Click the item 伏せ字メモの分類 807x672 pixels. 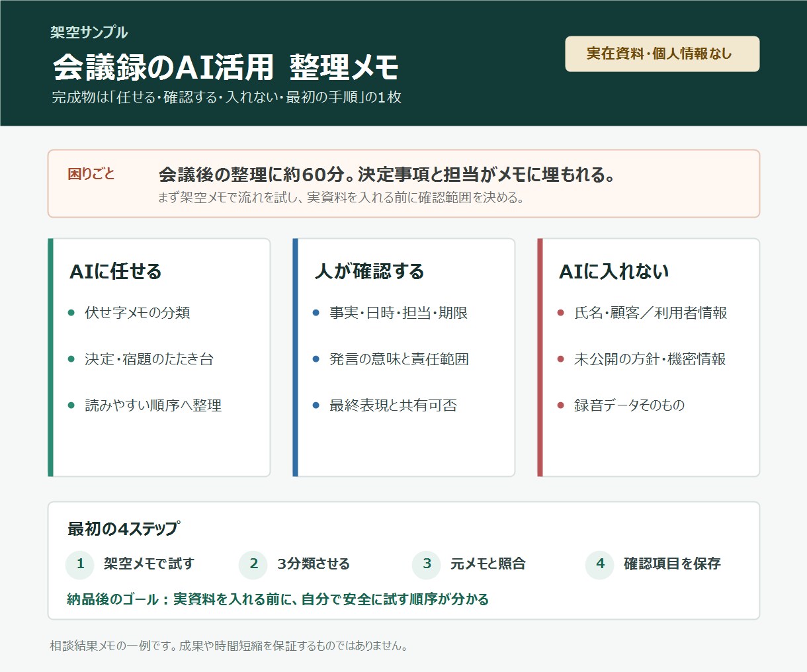point(138,313)
